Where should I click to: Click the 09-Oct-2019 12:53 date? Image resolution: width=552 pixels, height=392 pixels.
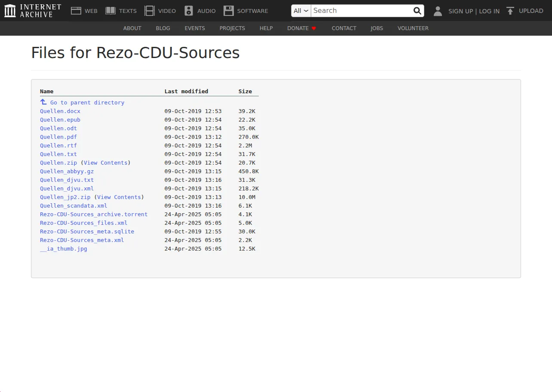point(193,111)
